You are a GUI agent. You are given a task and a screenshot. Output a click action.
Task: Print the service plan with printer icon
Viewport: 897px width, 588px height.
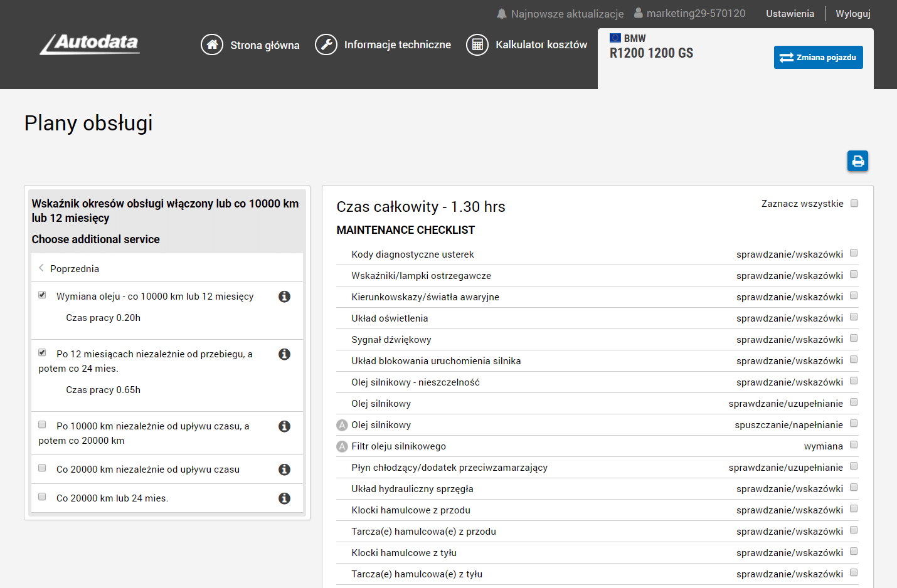coord(858,161)
